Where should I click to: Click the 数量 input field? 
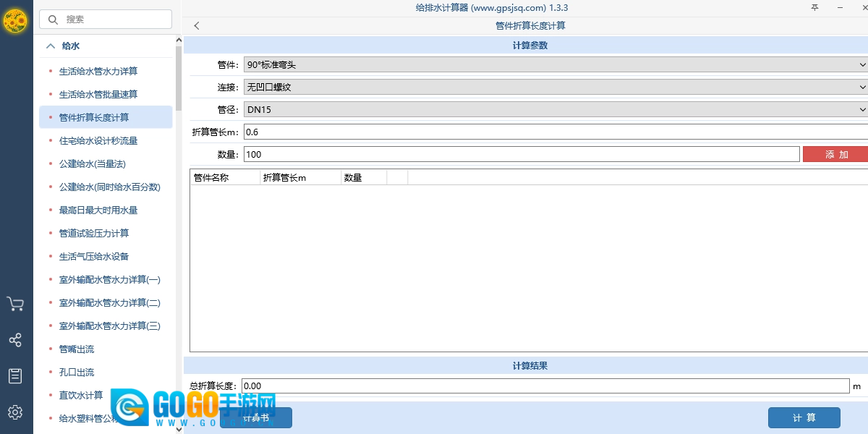pos(521,155)
